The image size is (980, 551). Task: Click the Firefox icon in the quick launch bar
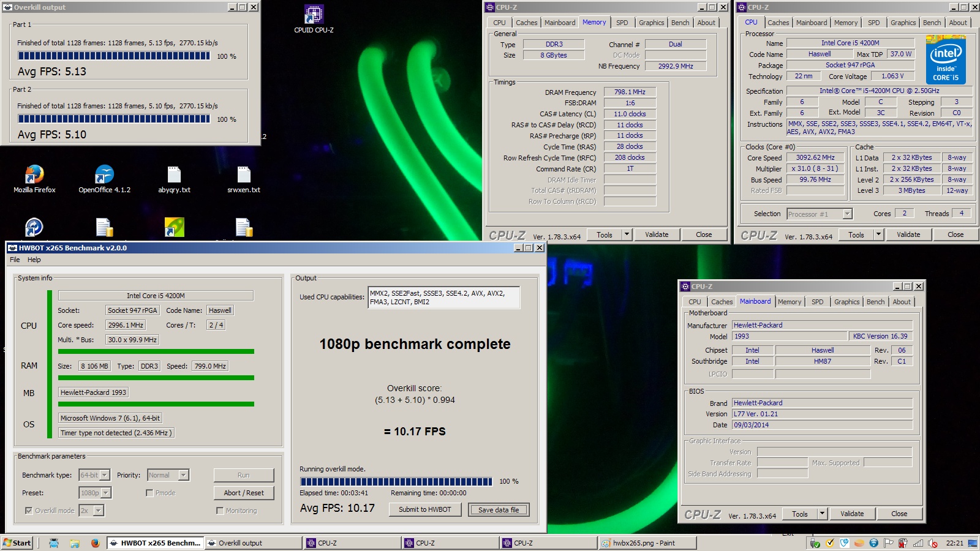pyautogui.click(x=96, y=543)
